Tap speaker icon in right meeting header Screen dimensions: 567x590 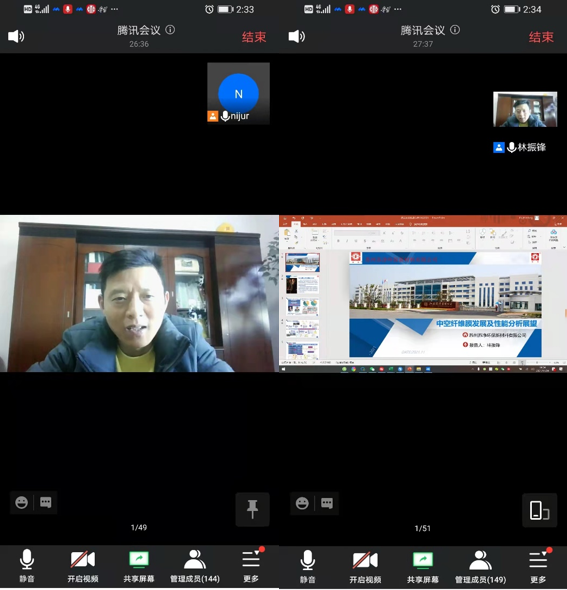[297, 36]
